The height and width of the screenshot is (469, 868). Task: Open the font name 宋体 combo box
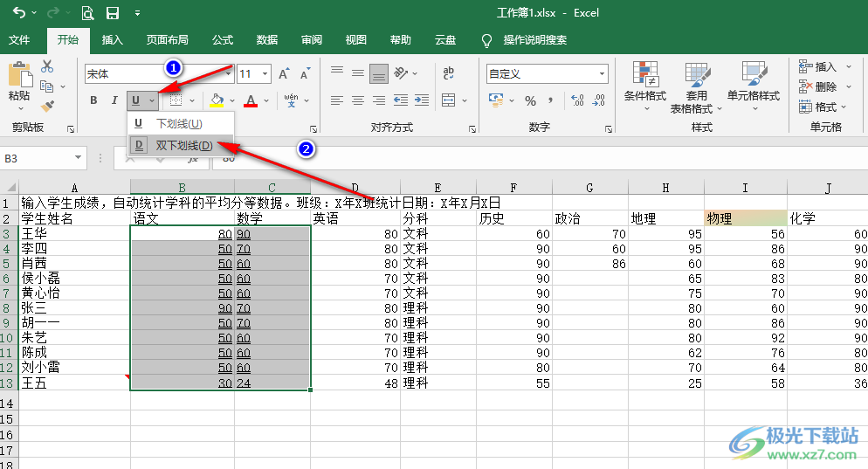[x=160, y=73]
